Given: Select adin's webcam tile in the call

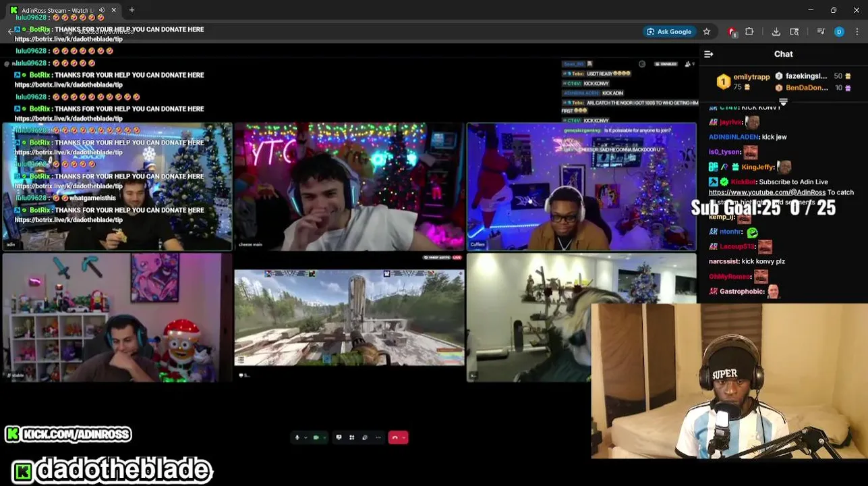Looking at the screenshot, I should pos(117,186).
